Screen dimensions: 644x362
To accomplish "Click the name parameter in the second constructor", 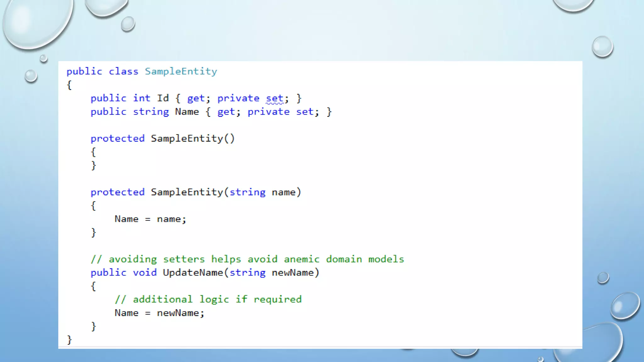I will 284,192.
